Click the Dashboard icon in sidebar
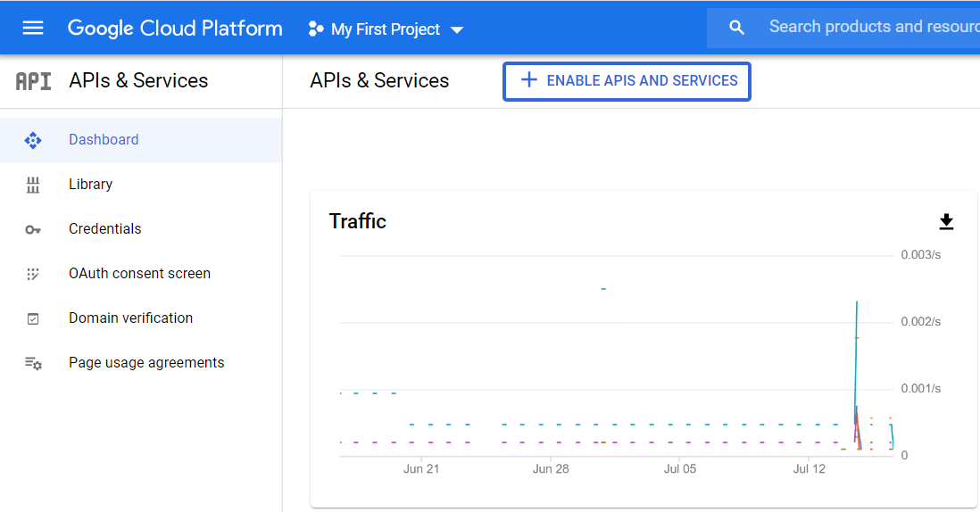Screen dimensions: 980x512 coord(33,140)
